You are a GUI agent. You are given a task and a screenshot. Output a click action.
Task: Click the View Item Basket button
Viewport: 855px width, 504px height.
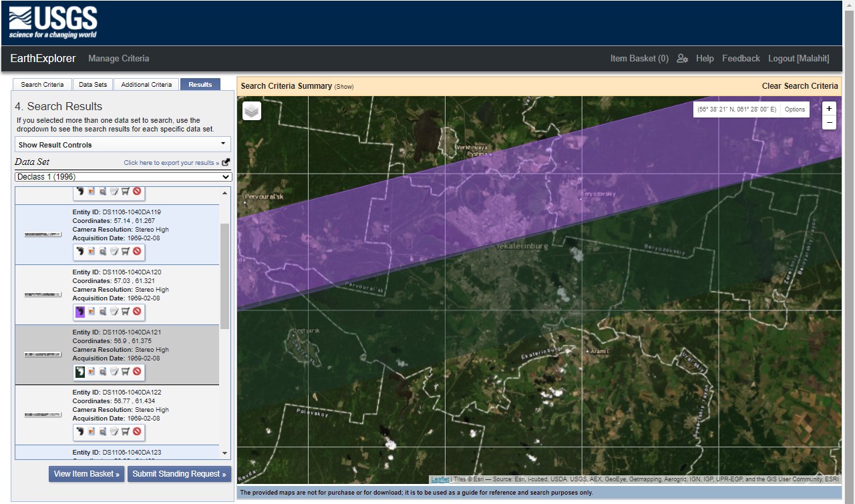point(86,474)
